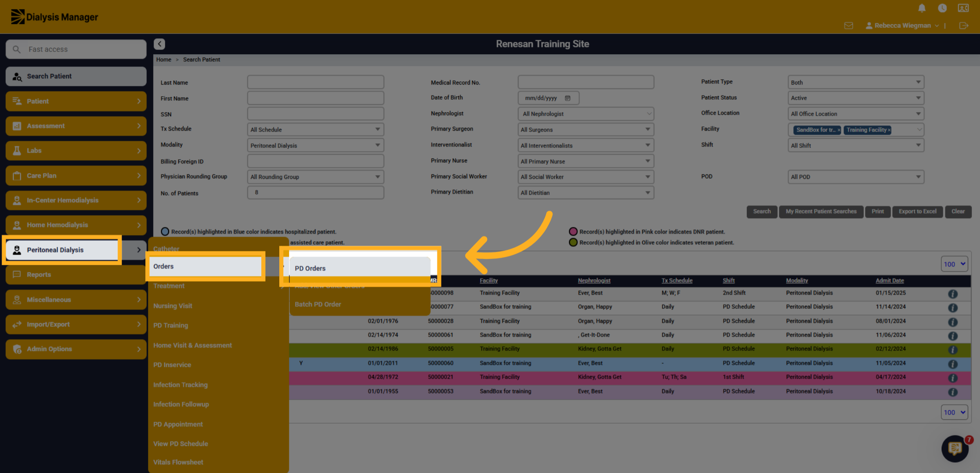Viewport: 980px width, 473px height.
Task: Click the Search button
Action: pos(762,211)
